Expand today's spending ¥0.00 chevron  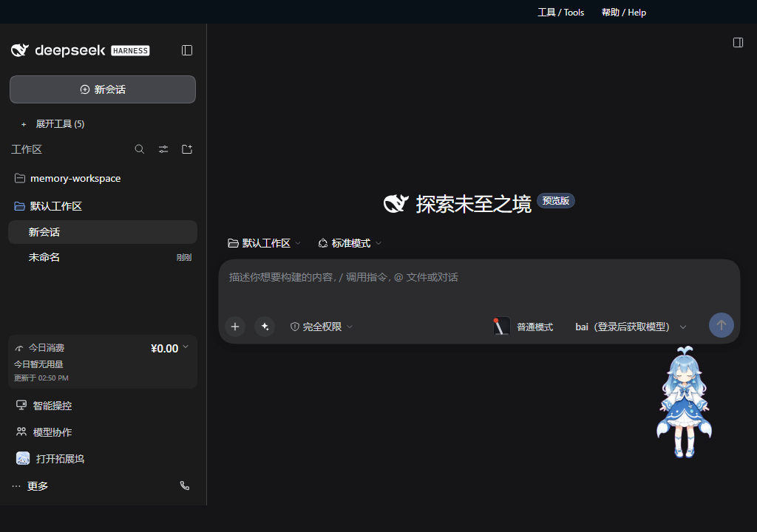coord(186,347)
